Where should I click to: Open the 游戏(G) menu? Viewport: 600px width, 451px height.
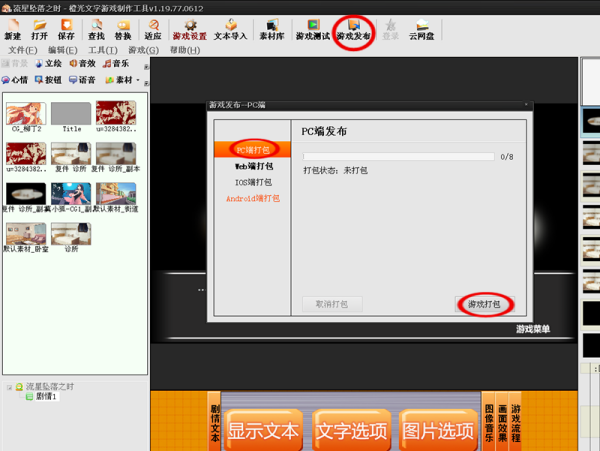point(143,50)
